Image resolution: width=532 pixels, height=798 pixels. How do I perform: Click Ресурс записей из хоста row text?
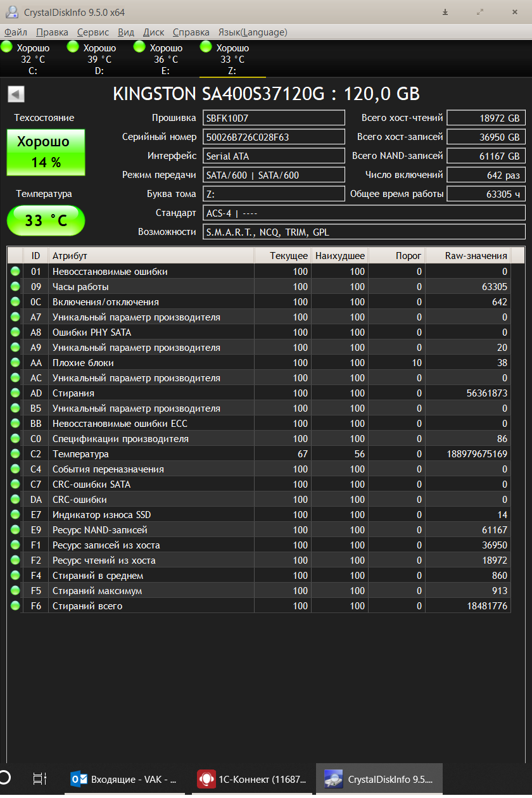(x=106, y=545)
